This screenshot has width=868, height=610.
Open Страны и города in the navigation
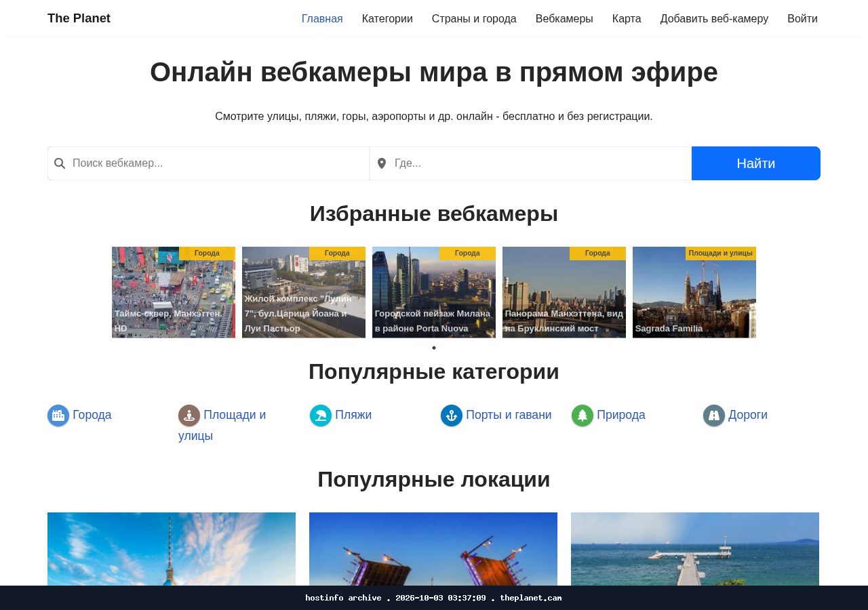point(474,19)
